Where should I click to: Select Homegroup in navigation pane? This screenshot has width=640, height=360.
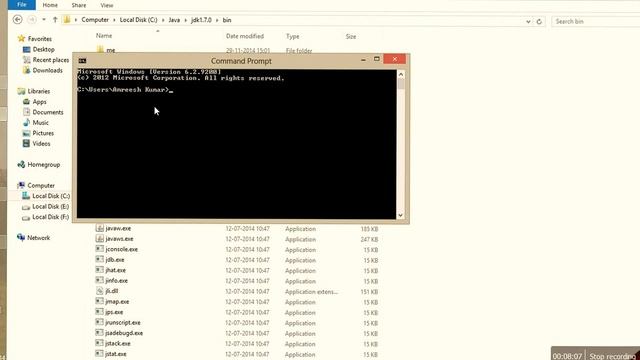[x=43, y=164]
